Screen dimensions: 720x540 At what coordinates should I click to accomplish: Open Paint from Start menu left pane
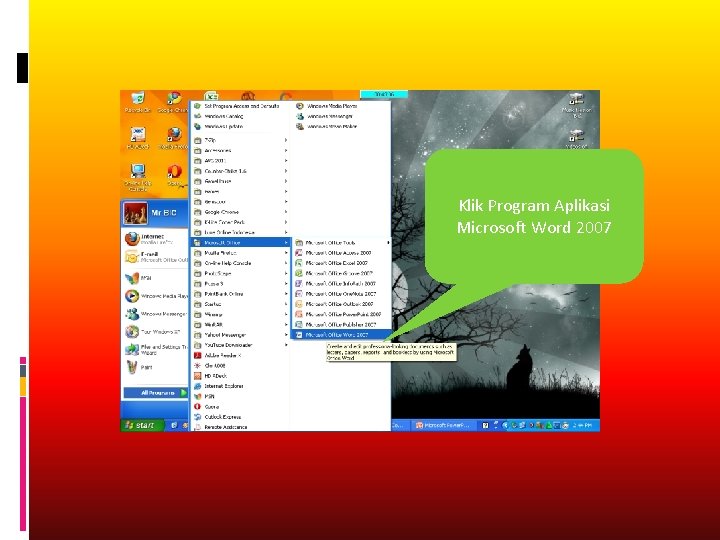coord(156,367)
